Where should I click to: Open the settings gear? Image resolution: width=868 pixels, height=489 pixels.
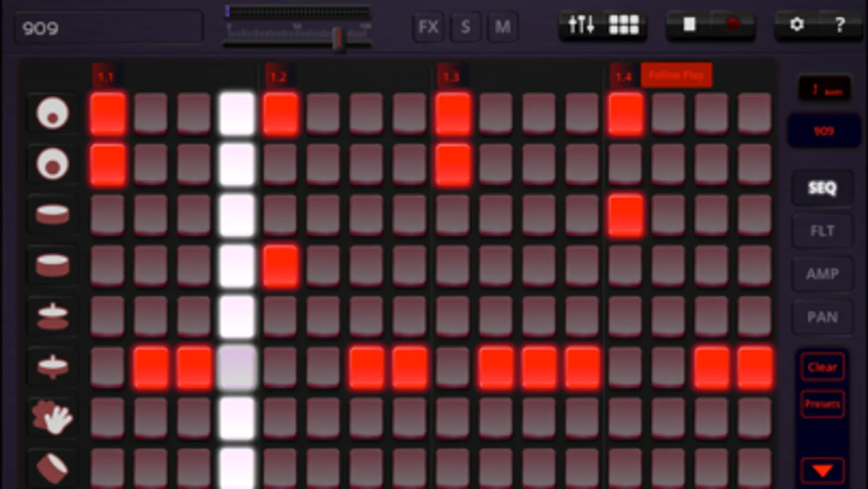796,24
